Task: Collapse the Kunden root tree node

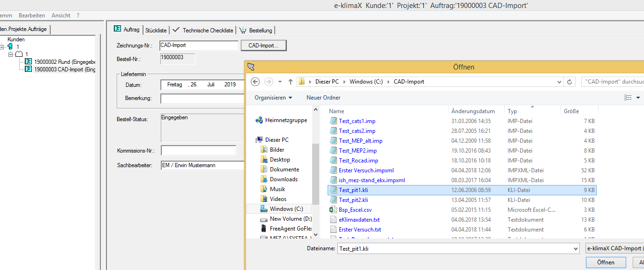Action: (x=2, y=47)
